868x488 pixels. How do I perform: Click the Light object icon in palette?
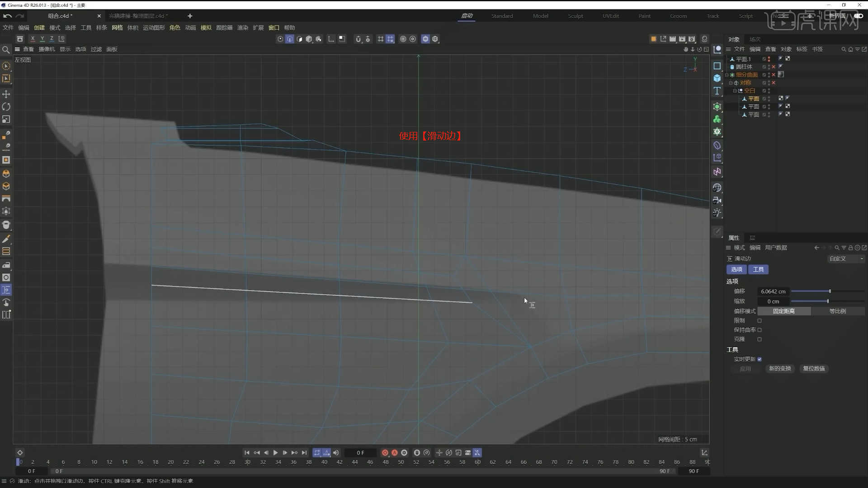tap(717, 213)
